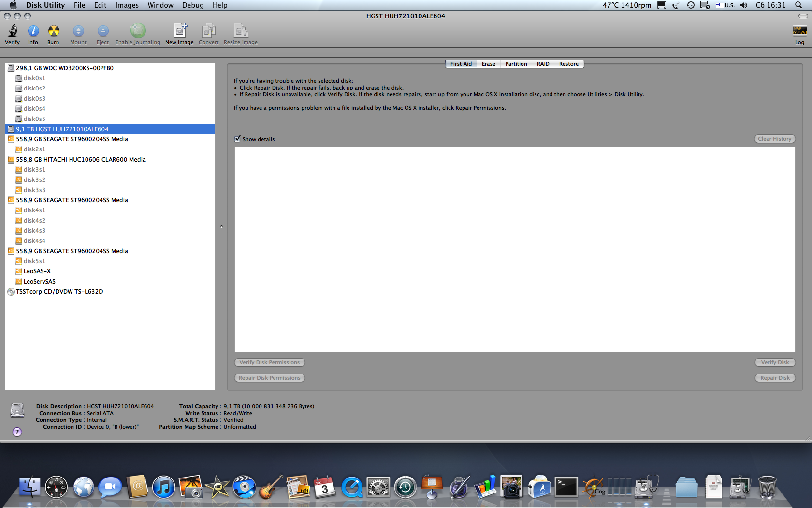The image size is (812, 508).
Task: Click the Burn disc toolbar icon
Action: 54,31
